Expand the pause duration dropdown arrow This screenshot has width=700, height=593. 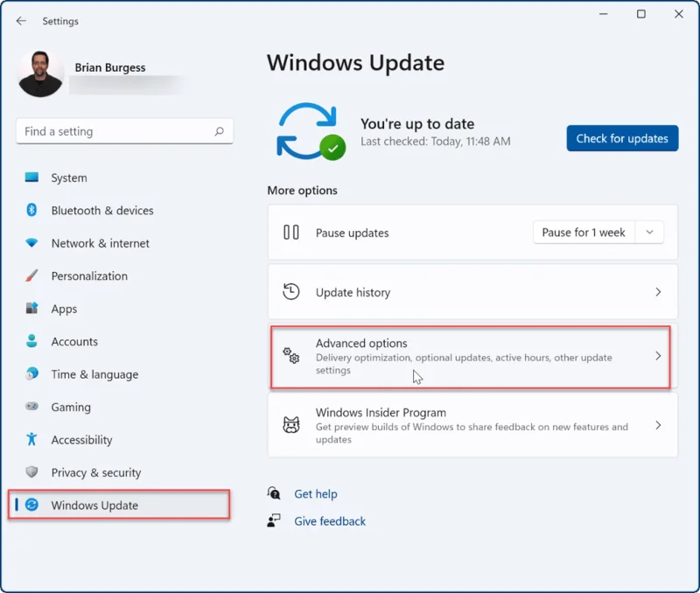(649, 232)
